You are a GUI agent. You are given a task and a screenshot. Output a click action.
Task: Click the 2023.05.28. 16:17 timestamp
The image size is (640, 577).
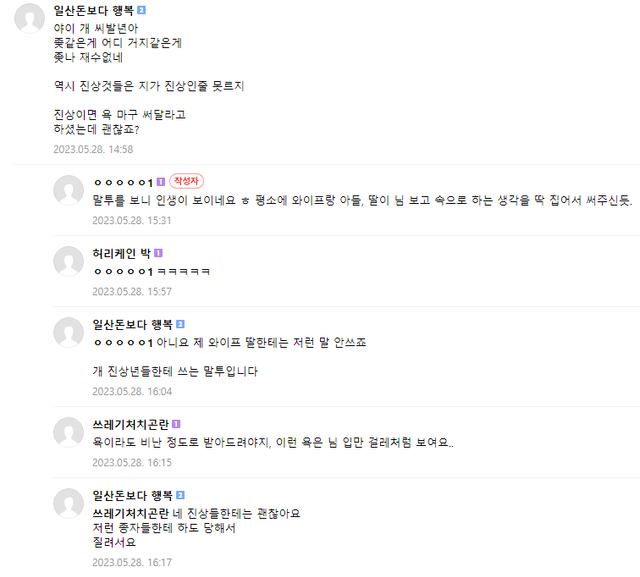coord(132,563)
